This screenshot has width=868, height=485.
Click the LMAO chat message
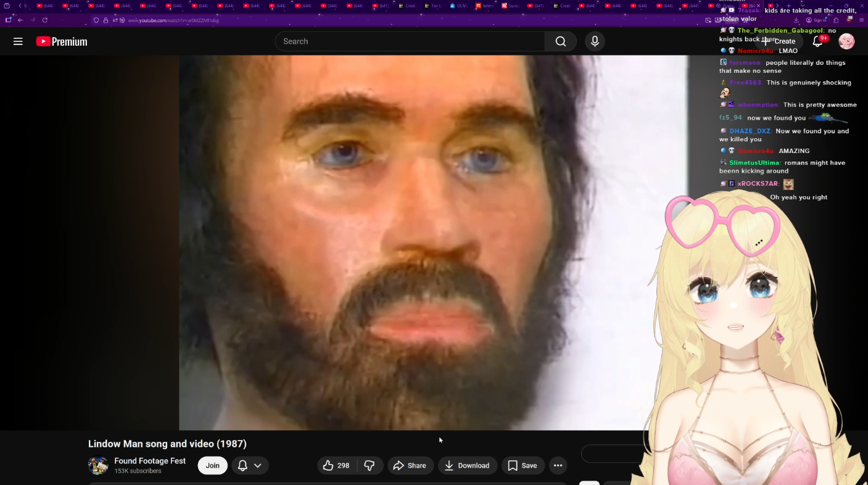pyautogui.click(x=788, y=51)
